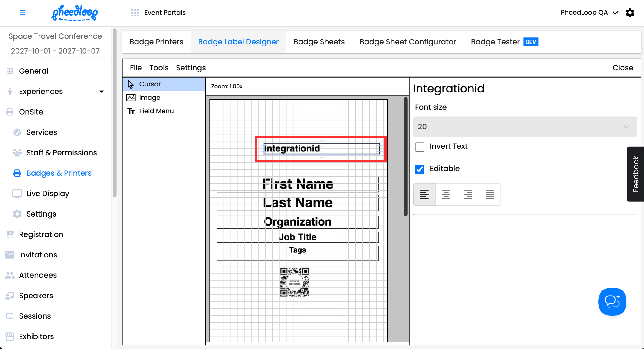644x349 pixels.
Task: Select the justify text alignment icon
Action: click(x=490, y=194)
